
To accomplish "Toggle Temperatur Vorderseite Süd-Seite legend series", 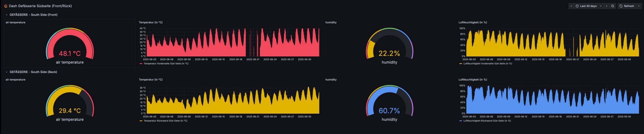I will point(166,64).
